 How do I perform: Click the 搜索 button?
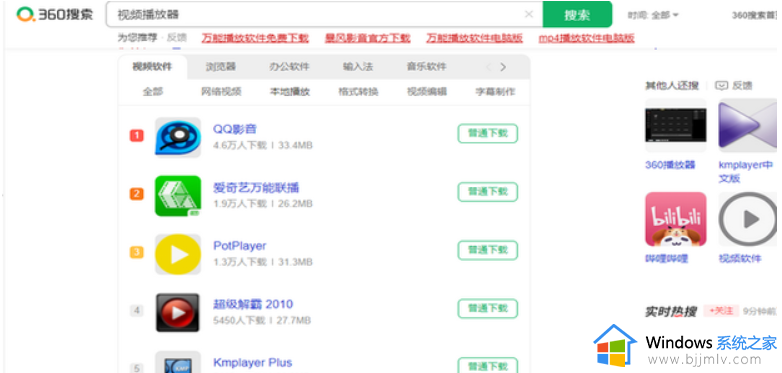click(577, 14)
